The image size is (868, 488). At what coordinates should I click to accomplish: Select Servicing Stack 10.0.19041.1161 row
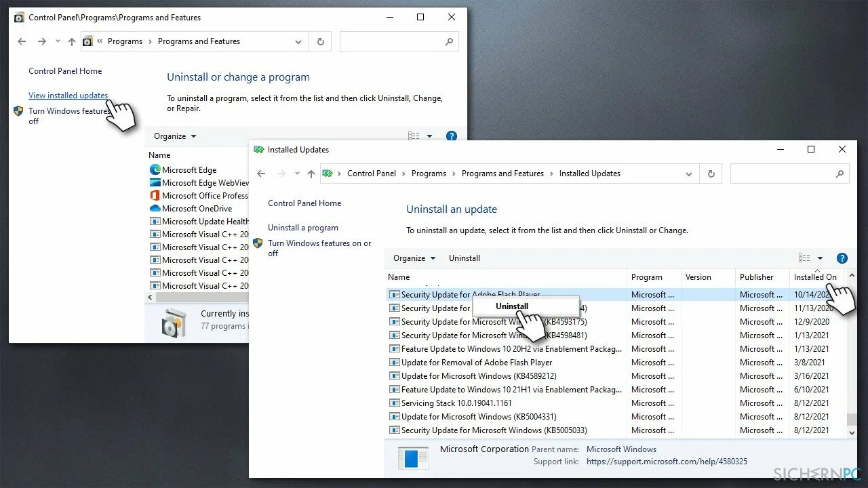pyautogui.click(x=616, y=403)
